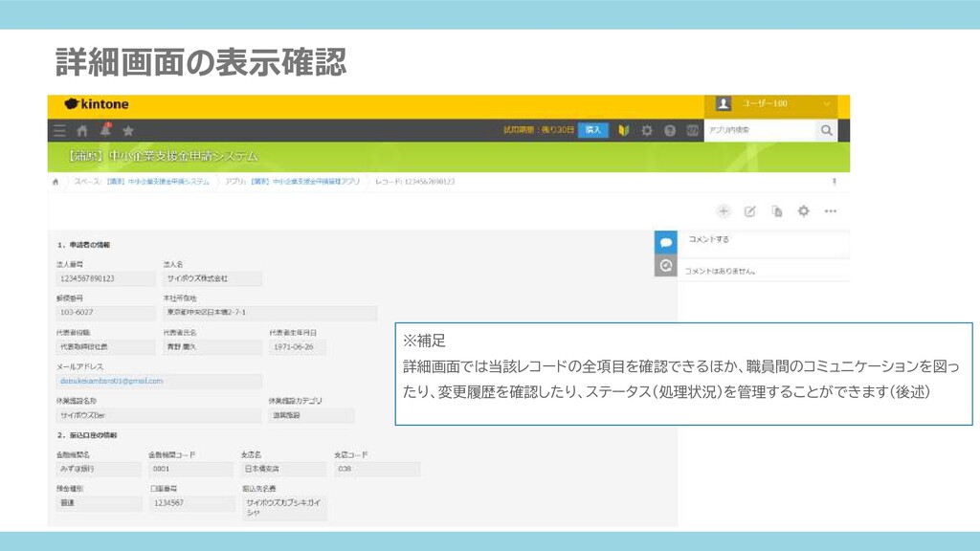This screenshot has height=551, width=980.
Task: Click the blue 購入 purchase button
Action: click(x=593, y=130)
